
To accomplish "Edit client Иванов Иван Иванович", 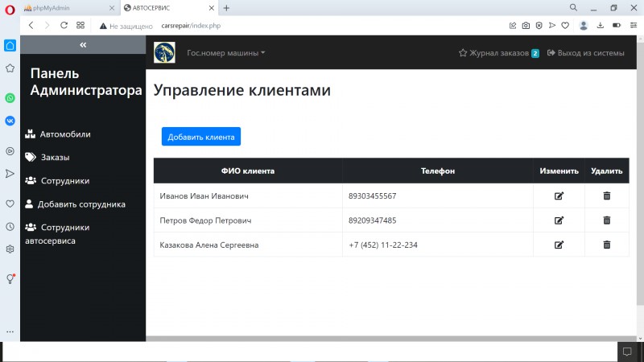I will pos(559,195).
